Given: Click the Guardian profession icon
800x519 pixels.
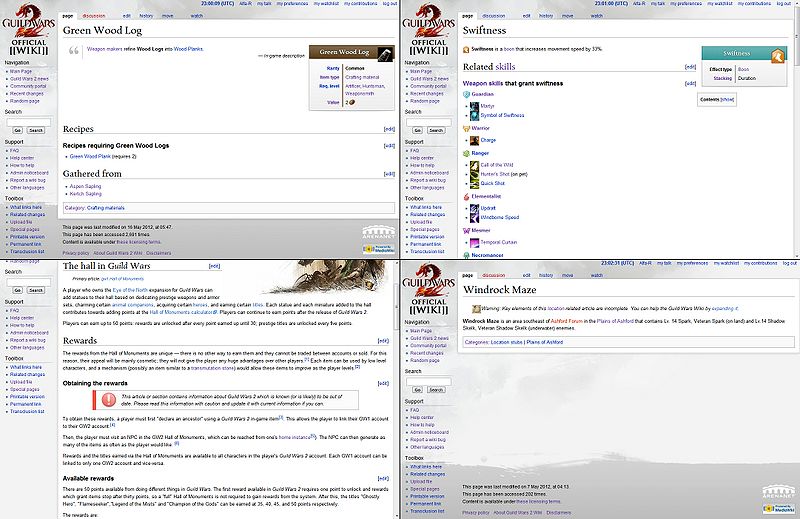Looking at the screenshot, I should pos(466,94).
